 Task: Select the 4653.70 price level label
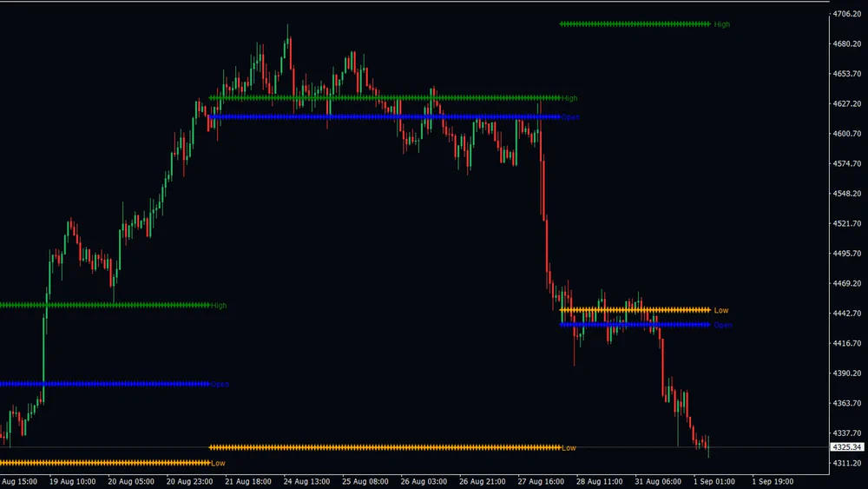[x=847, y=74]
